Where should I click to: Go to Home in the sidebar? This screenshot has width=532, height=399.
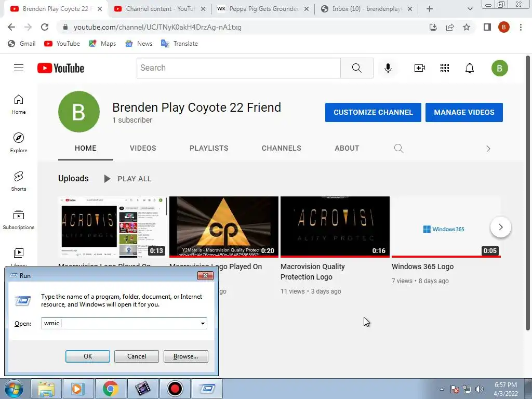point(19,104)
